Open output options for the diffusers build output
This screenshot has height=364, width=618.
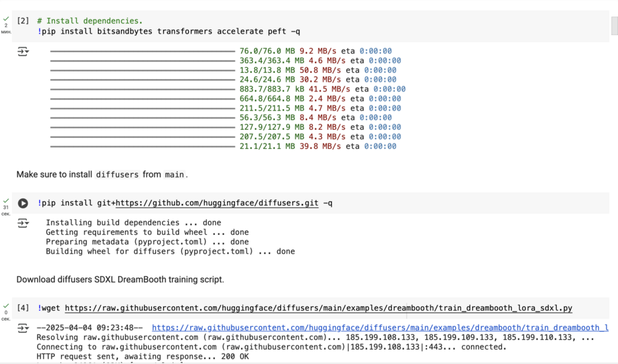click(x=23, y=223)
